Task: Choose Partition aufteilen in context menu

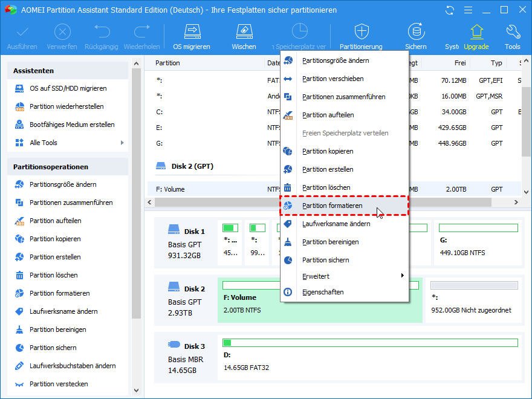Action: [x=345, y=115]
